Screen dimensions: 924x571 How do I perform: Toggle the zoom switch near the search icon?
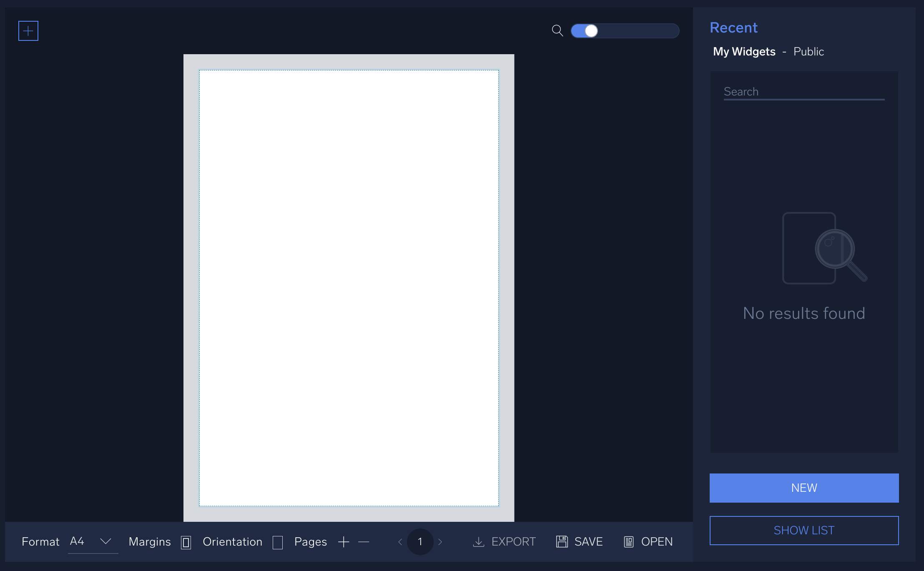[591, 31]
